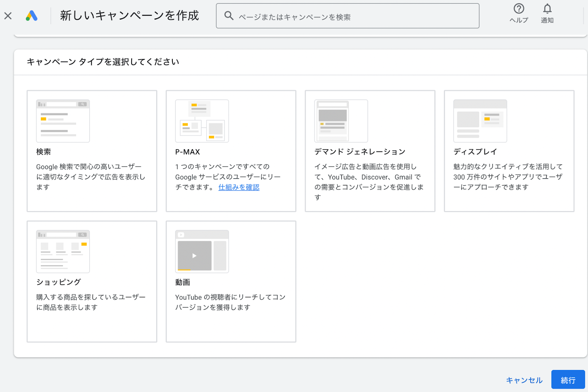This screenshot has width=588, height=392.
Task: Click the 検索 card description text
Action: [91, 177]
